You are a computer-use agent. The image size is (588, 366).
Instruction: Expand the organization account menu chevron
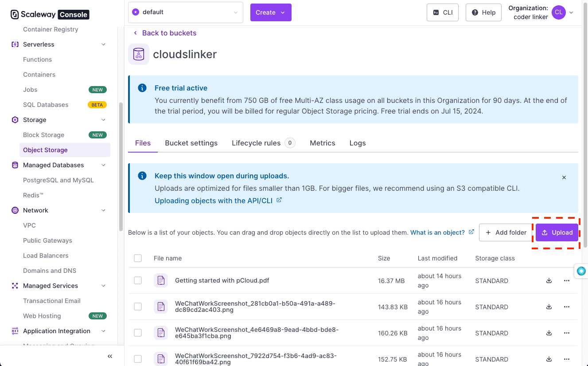tap(571, 12)
